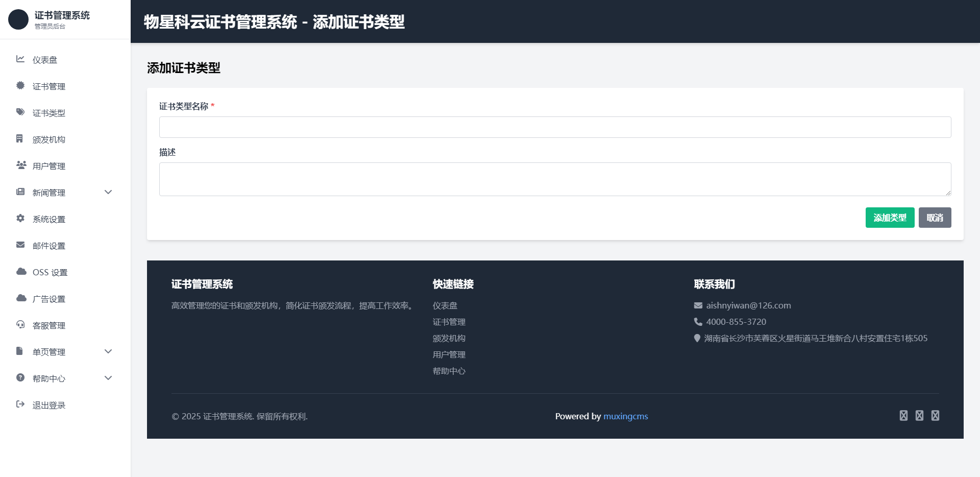Click the newspaper icon beside 新闻管理
Screen dimensions: 980x477
click(20, 192)
